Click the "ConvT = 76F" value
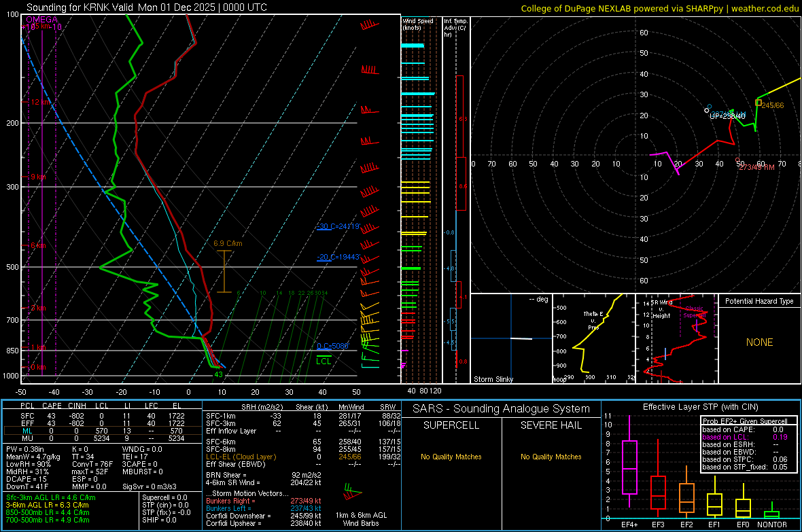802x532 pixels. point(92,464)
